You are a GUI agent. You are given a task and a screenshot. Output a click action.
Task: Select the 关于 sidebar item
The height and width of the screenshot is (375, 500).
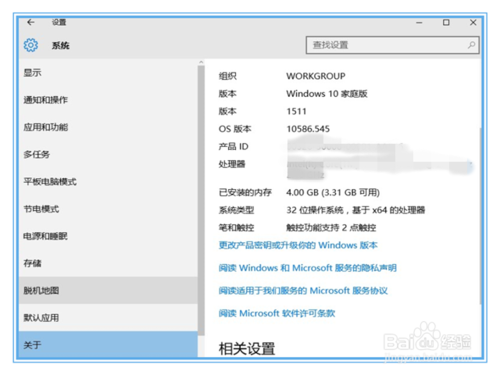[108, 345]
